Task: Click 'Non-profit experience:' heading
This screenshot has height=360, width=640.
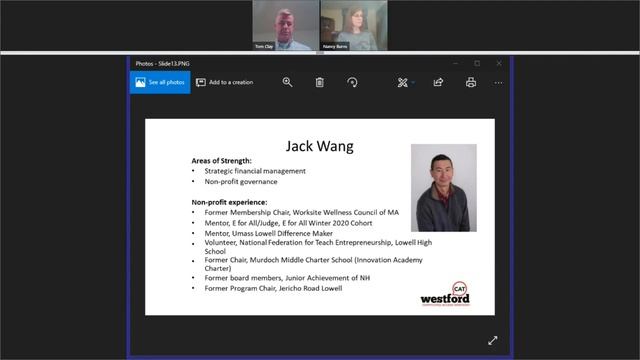Action: [229, 202]
